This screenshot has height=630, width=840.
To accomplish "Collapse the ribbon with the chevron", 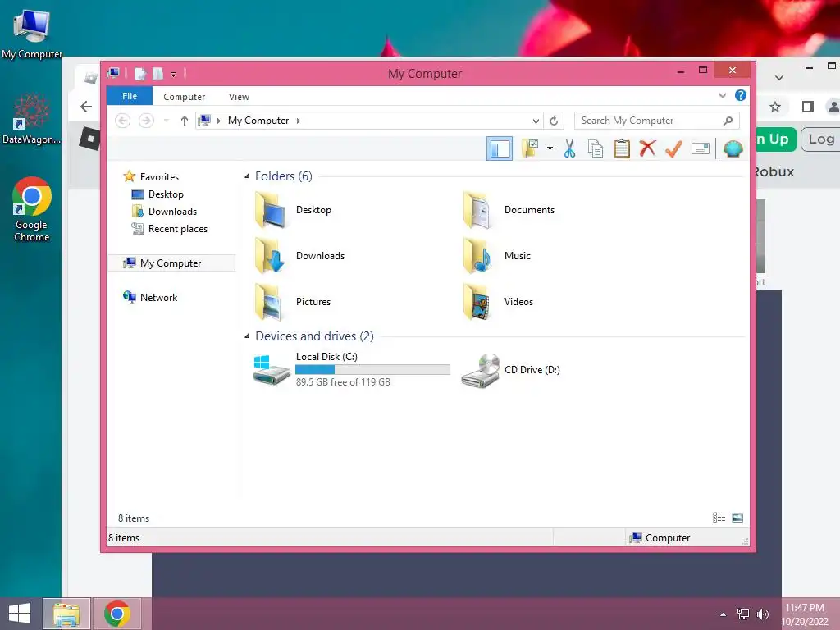I will [x=722, y=95].
